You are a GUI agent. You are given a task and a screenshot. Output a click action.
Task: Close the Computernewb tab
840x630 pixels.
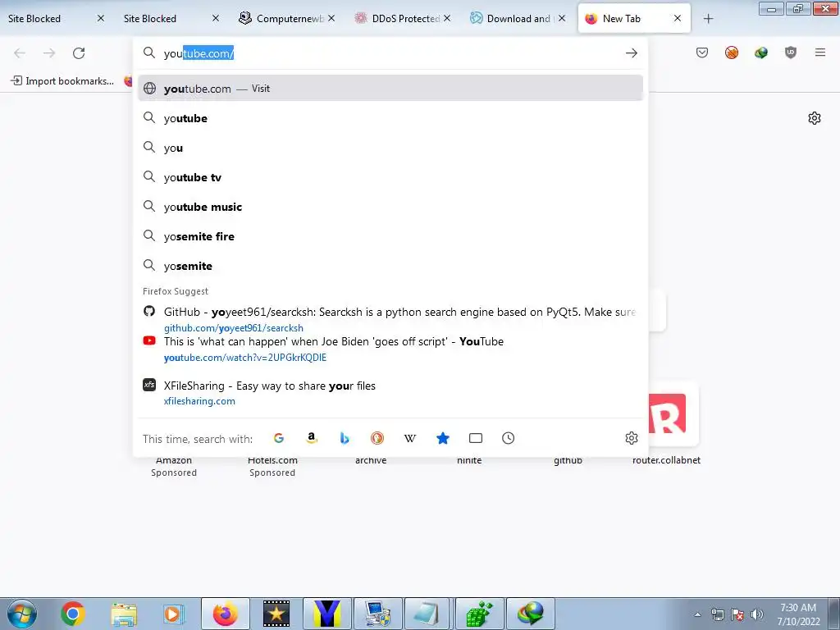coord(331,18)
